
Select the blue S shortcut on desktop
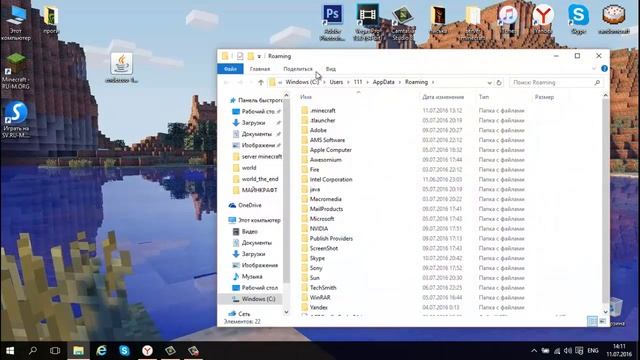point(16,119)
